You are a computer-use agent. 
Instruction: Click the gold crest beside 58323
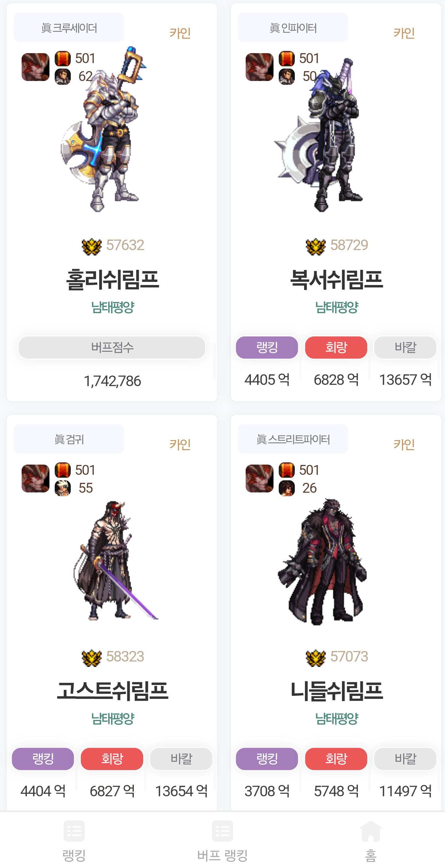[x=91, y=657]
